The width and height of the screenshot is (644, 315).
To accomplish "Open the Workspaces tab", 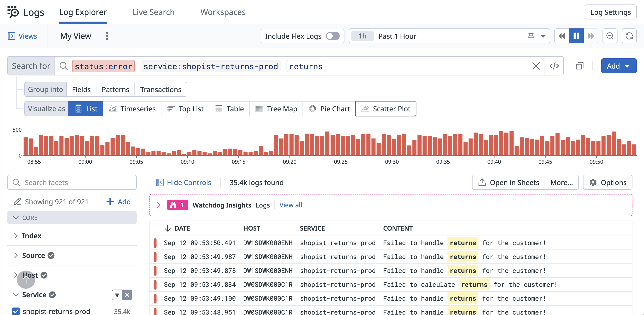I will click(x=223, y=12).
